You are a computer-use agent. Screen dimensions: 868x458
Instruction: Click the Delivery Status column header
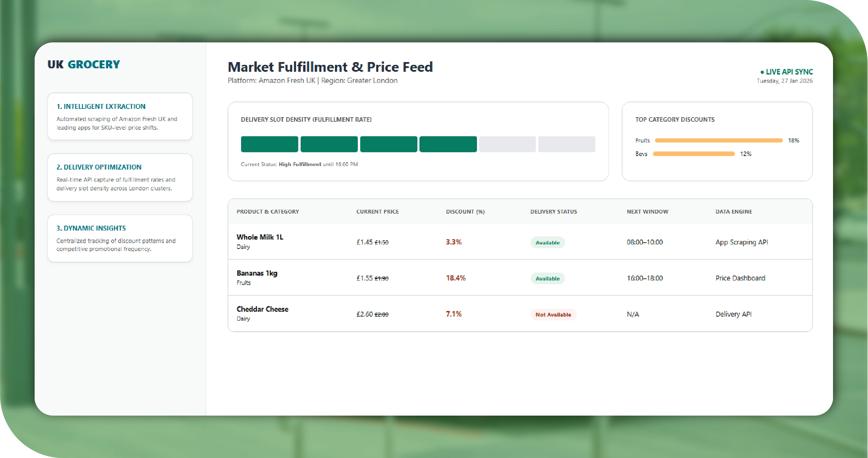pyautogui.click(x=553, y=211)
